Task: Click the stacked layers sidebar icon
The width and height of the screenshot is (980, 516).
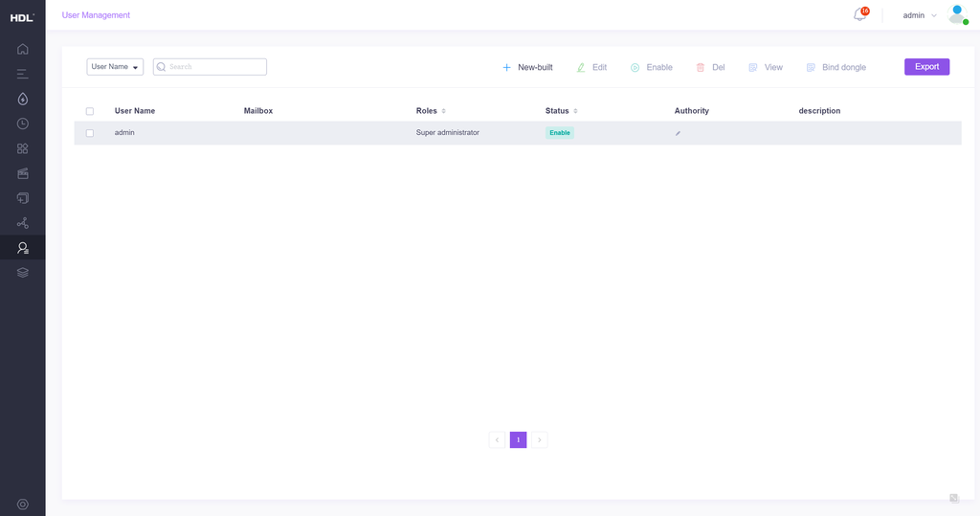Action: [x=23, y=273]
